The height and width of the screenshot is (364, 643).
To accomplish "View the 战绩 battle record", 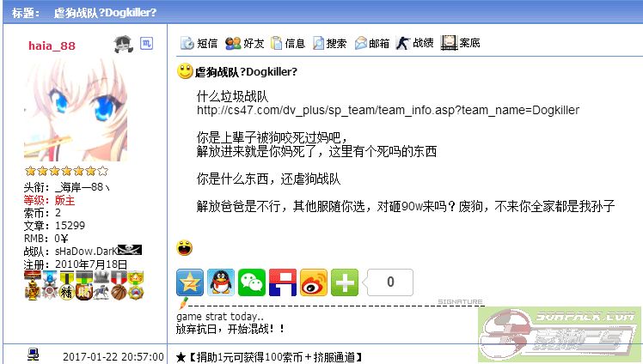I will [x=414, y=43].
